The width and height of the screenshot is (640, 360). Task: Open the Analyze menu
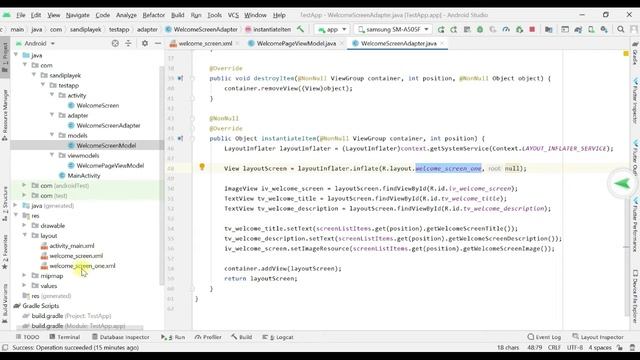(x=126, y=15)
